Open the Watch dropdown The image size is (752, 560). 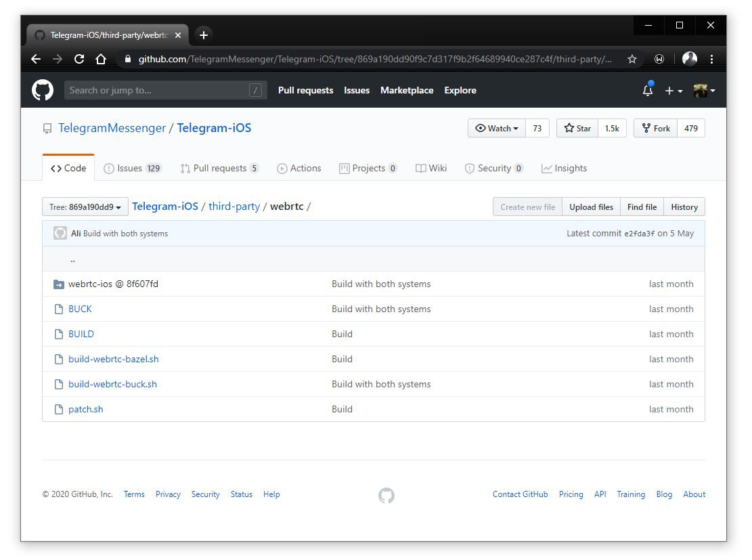[497, 128]
